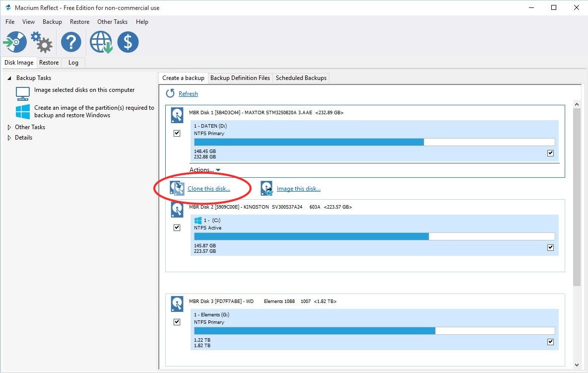Open the Backup menu
The height and width of the screenshot is (373, 588).
tap(52, 22)
